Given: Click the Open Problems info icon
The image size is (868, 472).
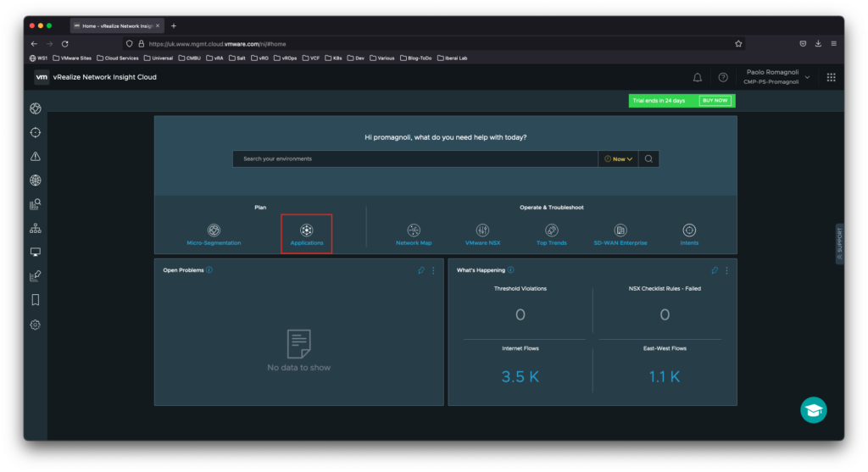Looking at the screenshot, I should [x=209, y=270].
